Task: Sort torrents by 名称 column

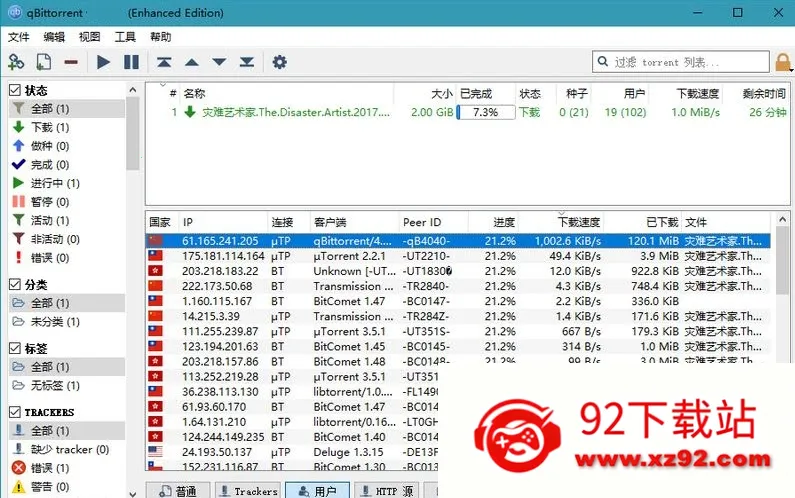Action: 286,93
